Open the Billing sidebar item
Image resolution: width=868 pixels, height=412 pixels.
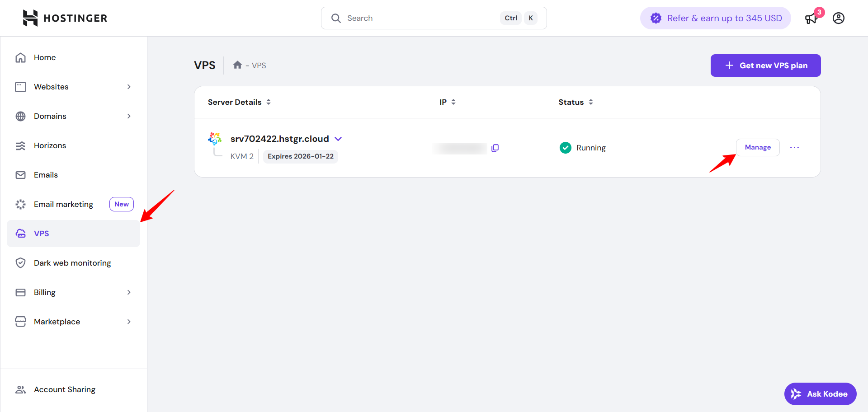pos(73,292)
